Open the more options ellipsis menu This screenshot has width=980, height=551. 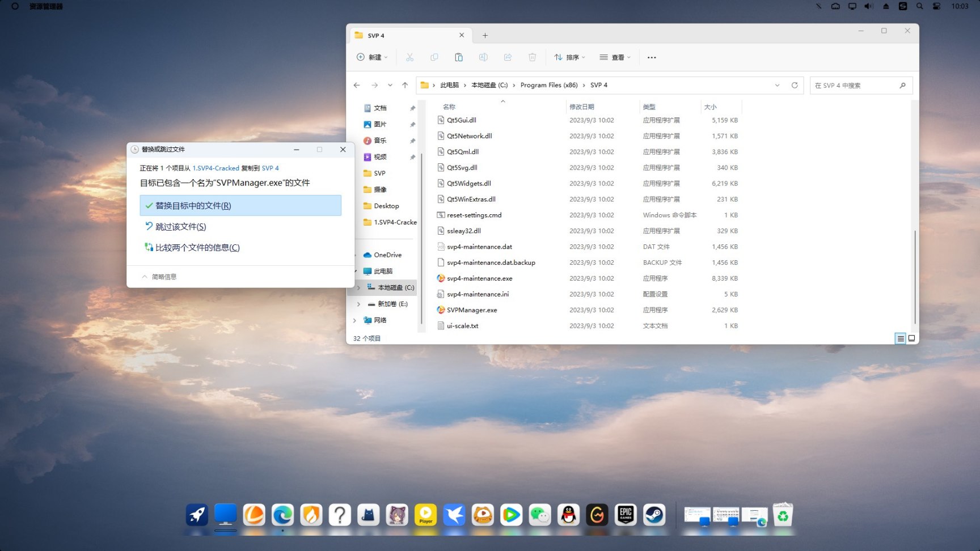pyautogui.click(x=652, y=57)
